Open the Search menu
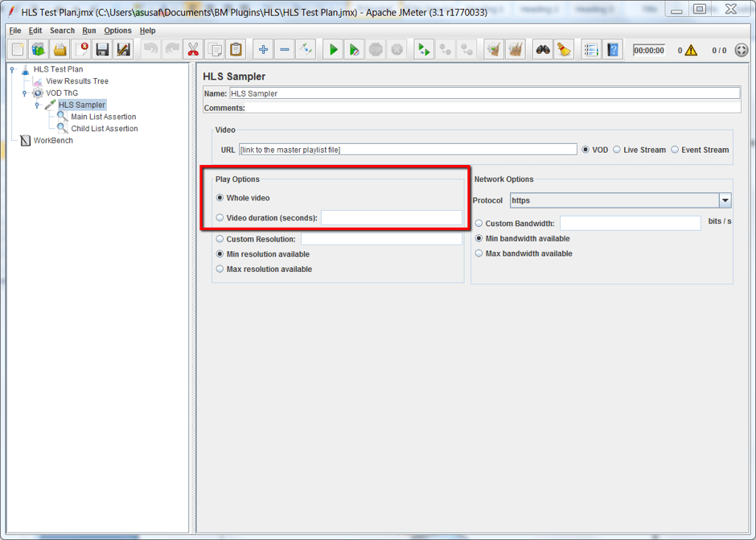The image size is (756, 540). click(62, 31)
